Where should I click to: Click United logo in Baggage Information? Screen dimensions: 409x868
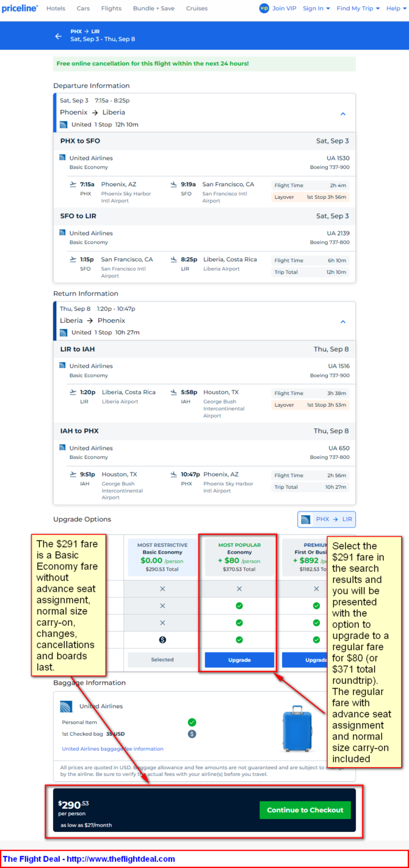point(67,707)
